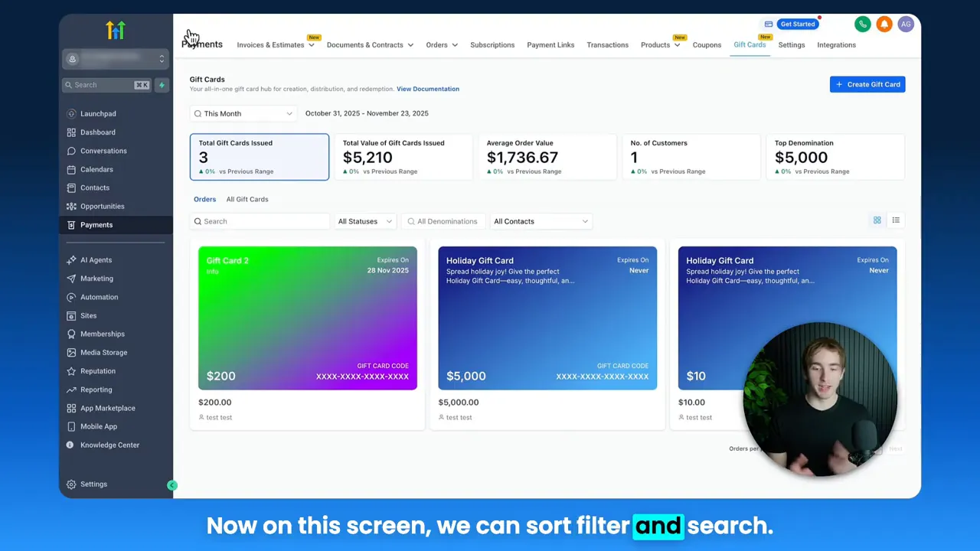Select the Average Order Value stat card

point(547,157)
